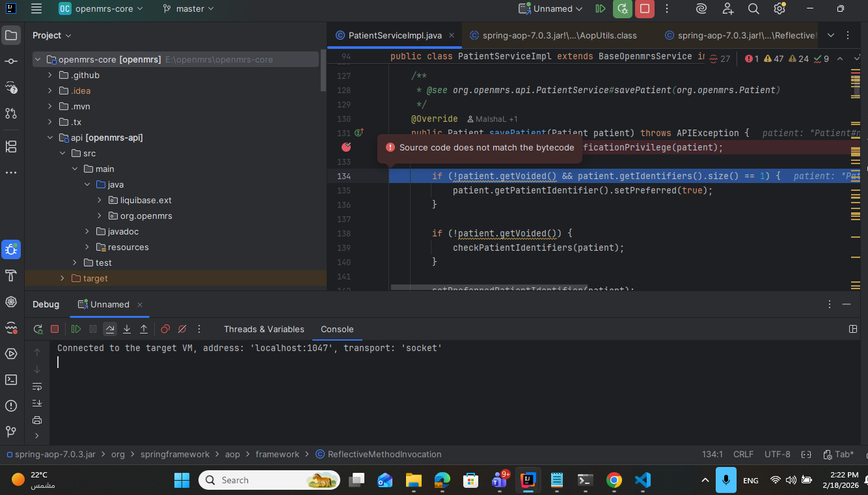Open Google Chrome from the taskbar
This screenshot has height=495, width=868.
(x=613, y=480)
